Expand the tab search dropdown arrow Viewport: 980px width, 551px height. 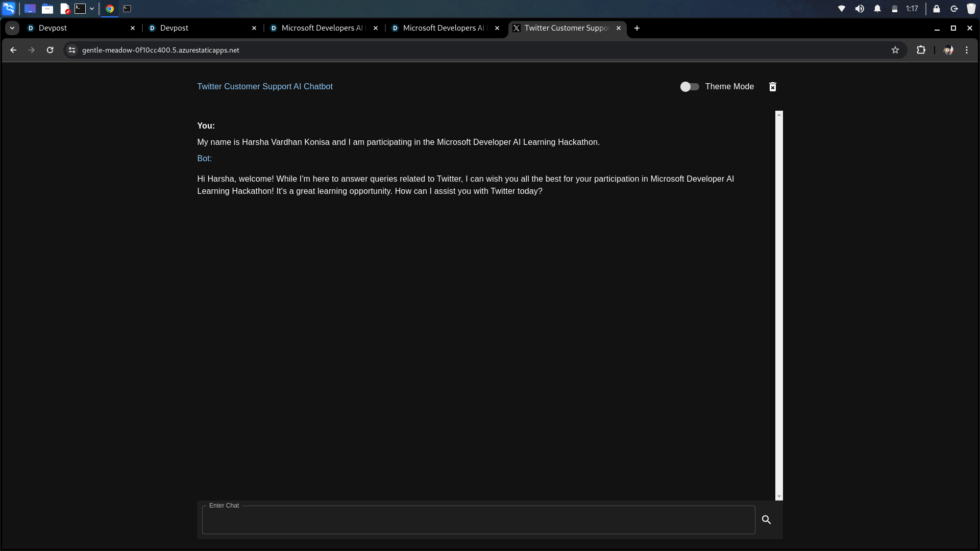coord(12,28)
